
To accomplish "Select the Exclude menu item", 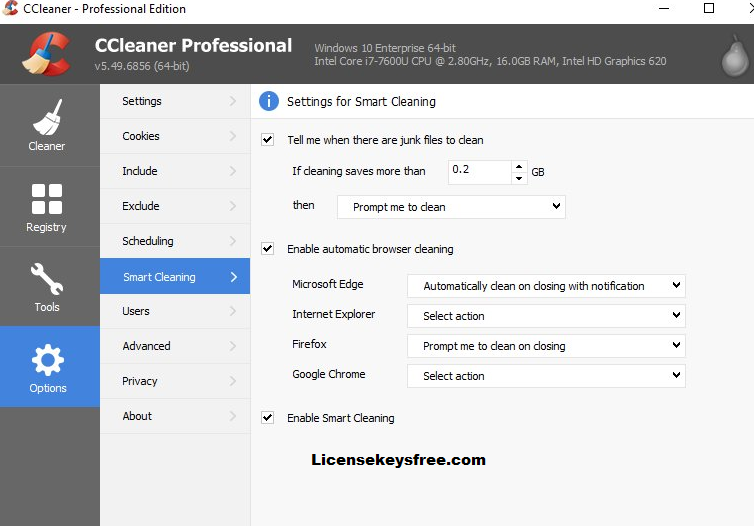I will click(x=175, y=206).
